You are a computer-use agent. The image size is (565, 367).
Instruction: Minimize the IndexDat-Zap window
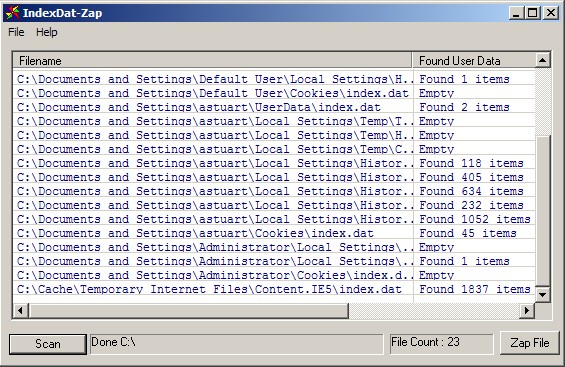point(516,13)
